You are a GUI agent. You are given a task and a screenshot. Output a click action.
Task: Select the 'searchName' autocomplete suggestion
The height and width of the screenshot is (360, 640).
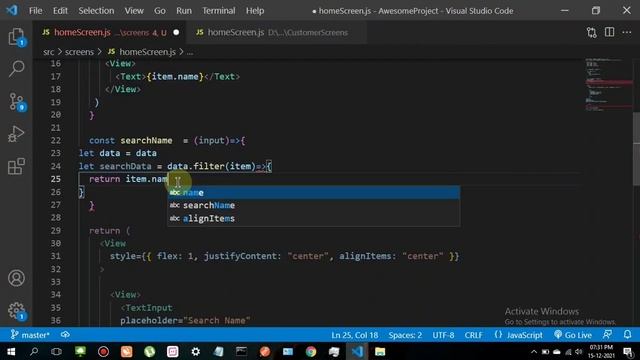click(313, 205)
